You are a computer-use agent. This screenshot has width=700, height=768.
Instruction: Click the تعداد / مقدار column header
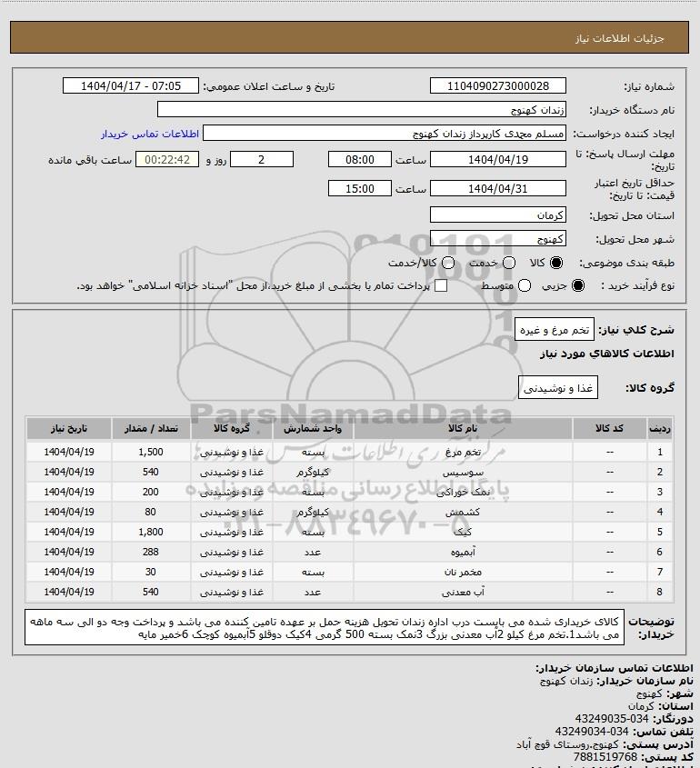[x=150, y=428]
